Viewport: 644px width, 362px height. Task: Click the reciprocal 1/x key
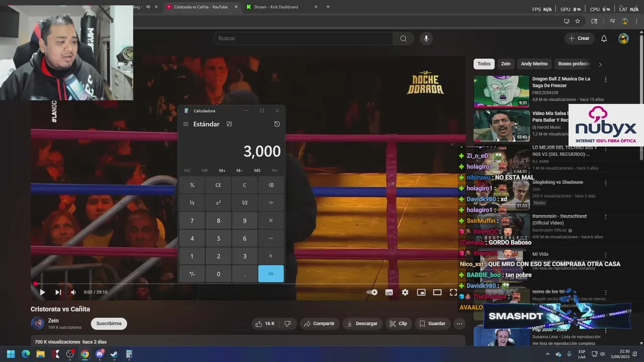pos(192,203)
